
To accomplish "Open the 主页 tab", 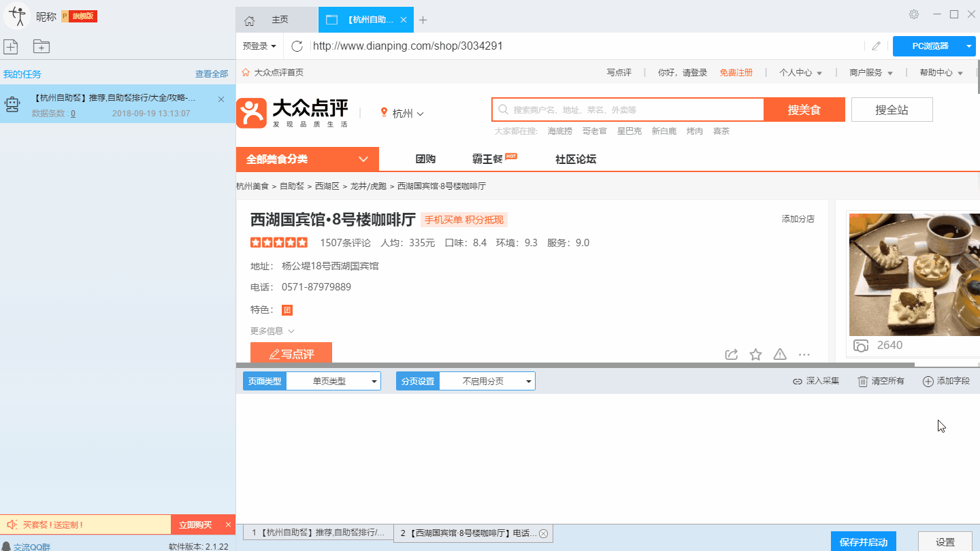I will (x=280, y=20).
